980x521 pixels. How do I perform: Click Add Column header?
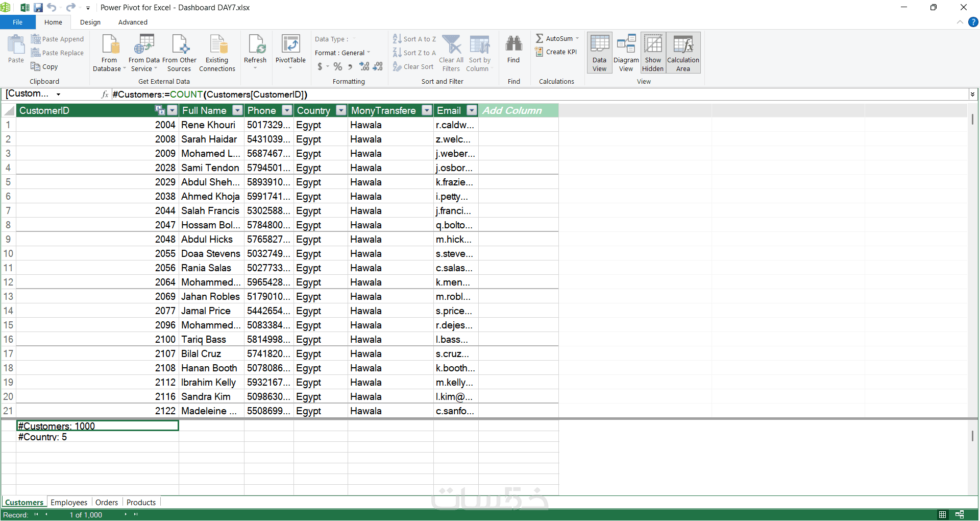point(518,110)
